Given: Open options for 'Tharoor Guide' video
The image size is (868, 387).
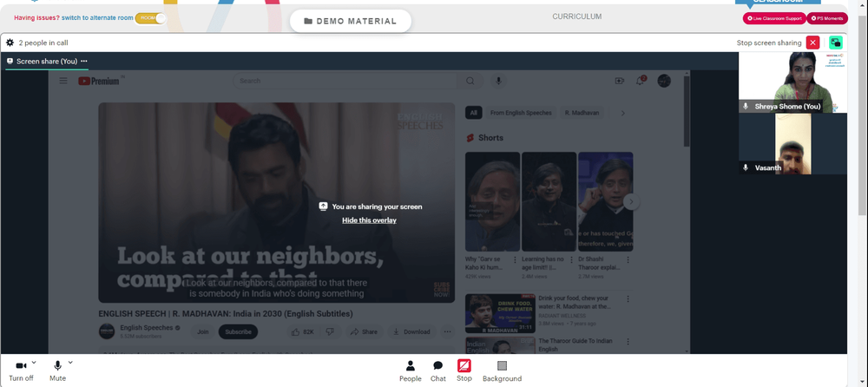Looking at the screenshot, I should pyautogui.click(x=628, y=342).
